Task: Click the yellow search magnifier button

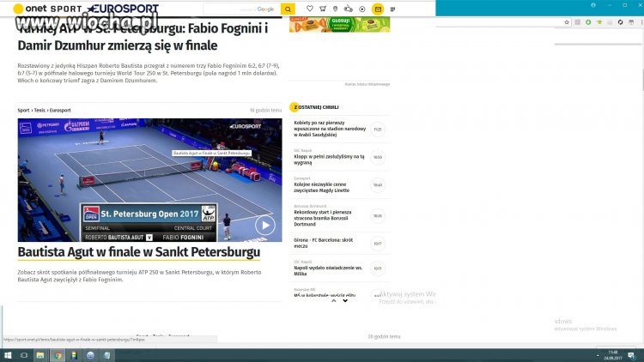Action: pyautogui.click(x=288, y=9)
